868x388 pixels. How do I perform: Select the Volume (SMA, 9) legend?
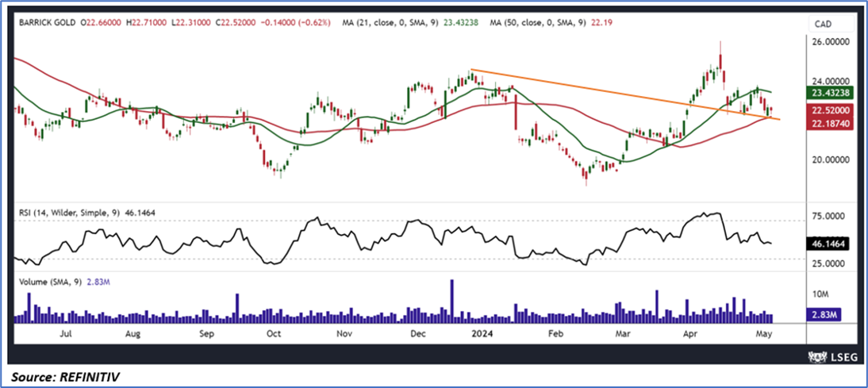click(65, 282)
